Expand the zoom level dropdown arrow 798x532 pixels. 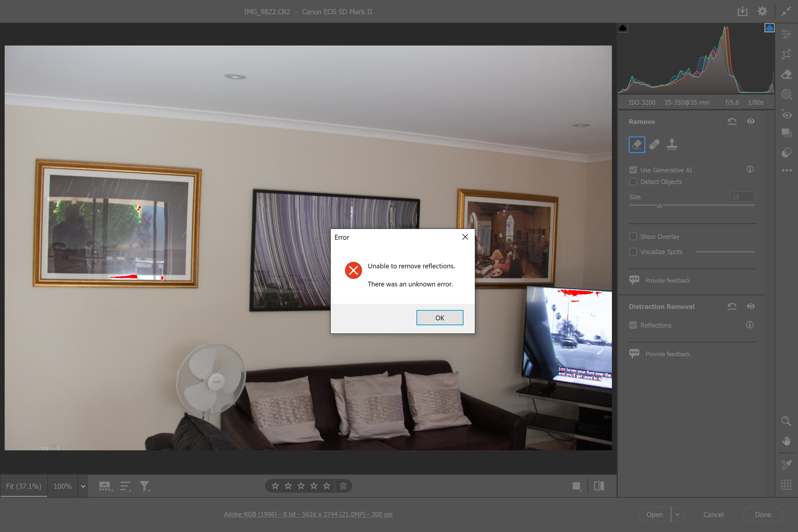(x=83, y=486)
